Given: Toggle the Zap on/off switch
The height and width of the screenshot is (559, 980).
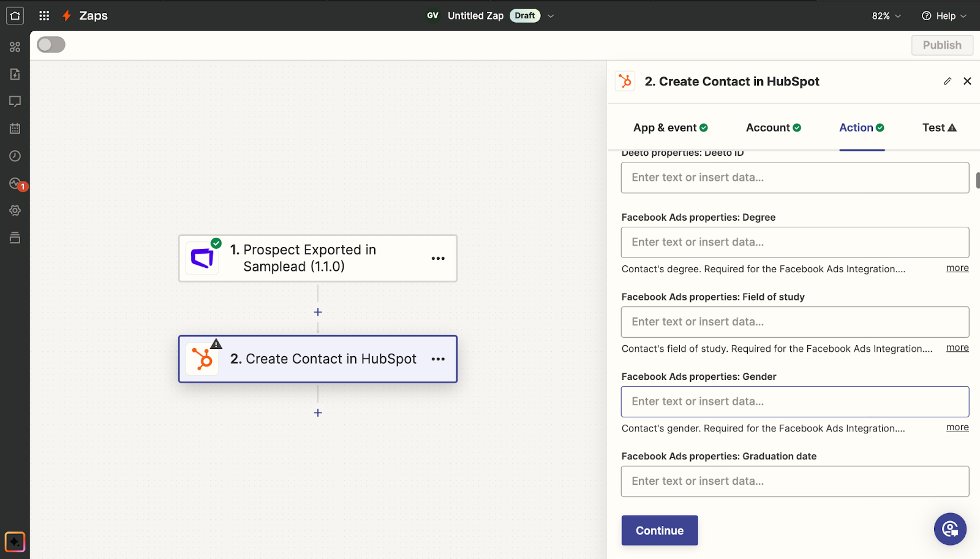Looking at the screenshot, I should click(51, 45).
